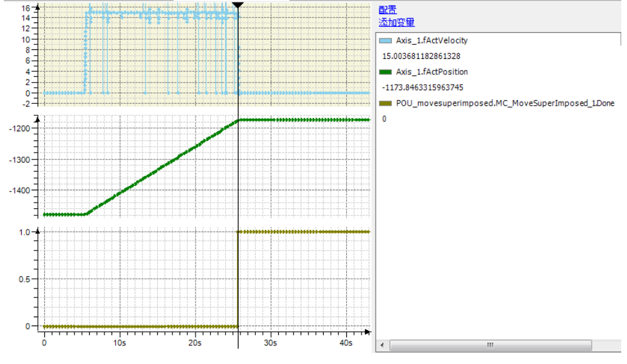Click the -1300 label on position axis
The image size is (627, 364).
(19, 160)
